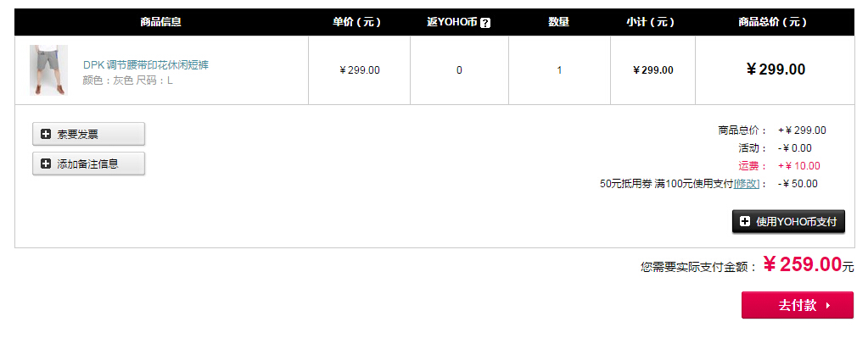Click the 数量 column header
Viewport: 868px width, 344px height.
point(558,22)
